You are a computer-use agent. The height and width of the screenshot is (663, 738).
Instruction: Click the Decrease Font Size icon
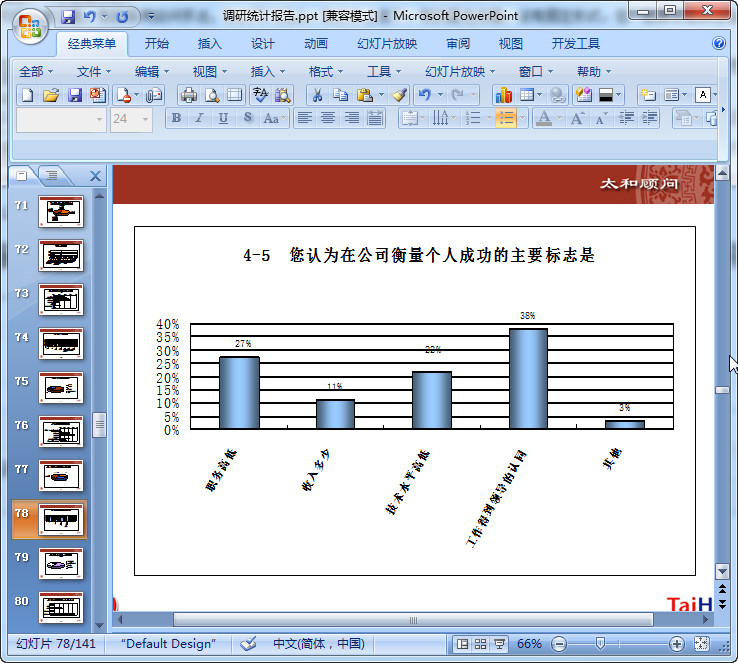tap(601, 118)
